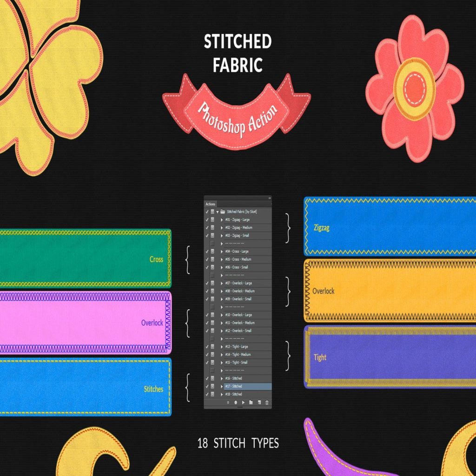Screen dimensions: 476x476
Task: Delete action using the trash icon
Action: coord(267,403)
